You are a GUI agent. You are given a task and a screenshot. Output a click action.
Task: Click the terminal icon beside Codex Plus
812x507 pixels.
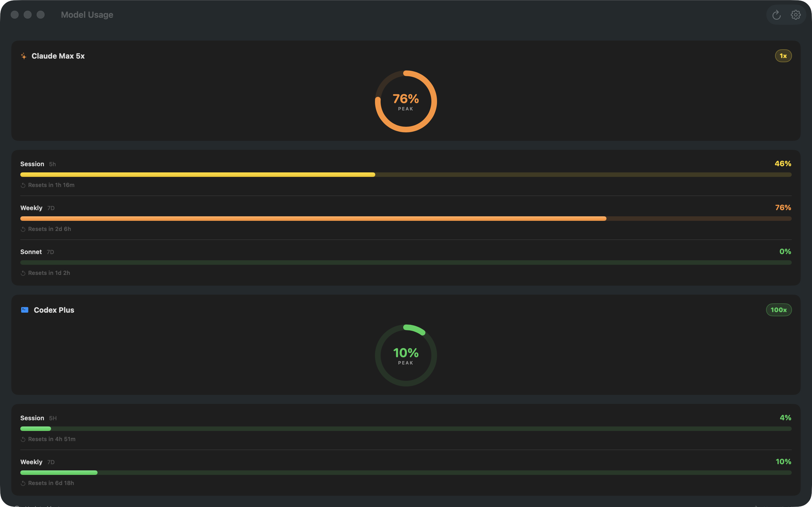(x=25, y=310)
